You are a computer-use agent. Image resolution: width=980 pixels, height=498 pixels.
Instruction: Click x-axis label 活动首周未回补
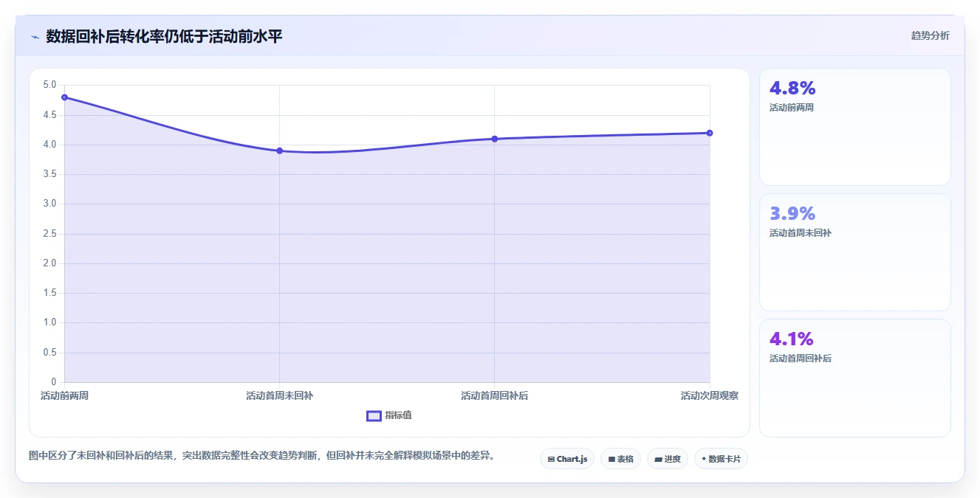pos(280,396)
